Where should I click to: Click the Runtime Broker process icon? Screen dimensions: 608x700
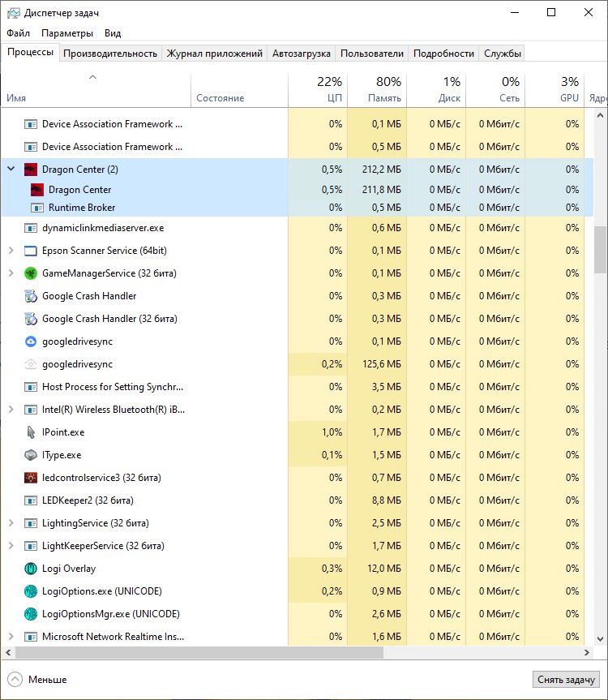click(x=37, y=208)
